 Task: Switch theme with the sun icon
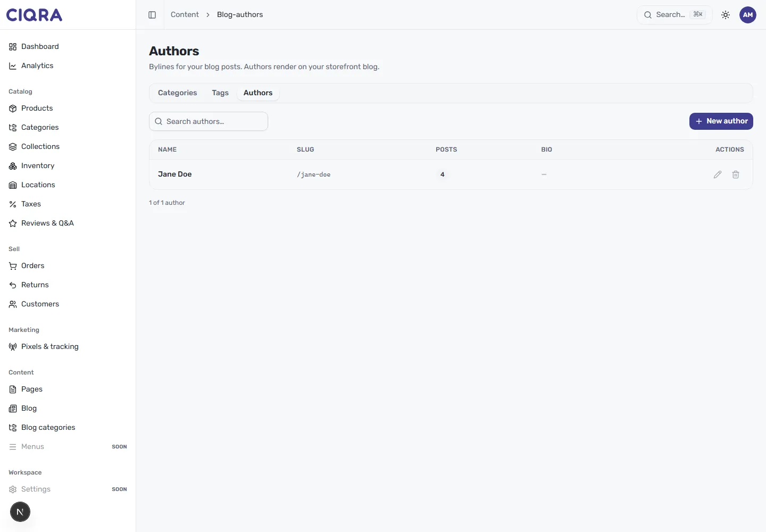pos(726,15)
